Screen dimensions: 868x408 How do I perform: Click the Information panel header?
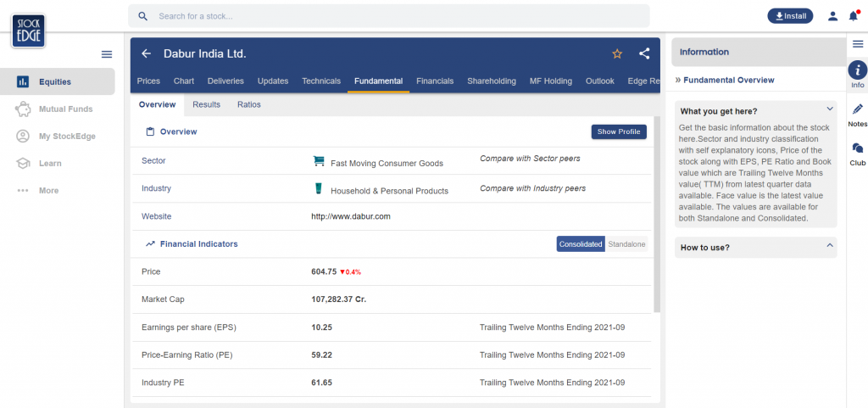759,52
